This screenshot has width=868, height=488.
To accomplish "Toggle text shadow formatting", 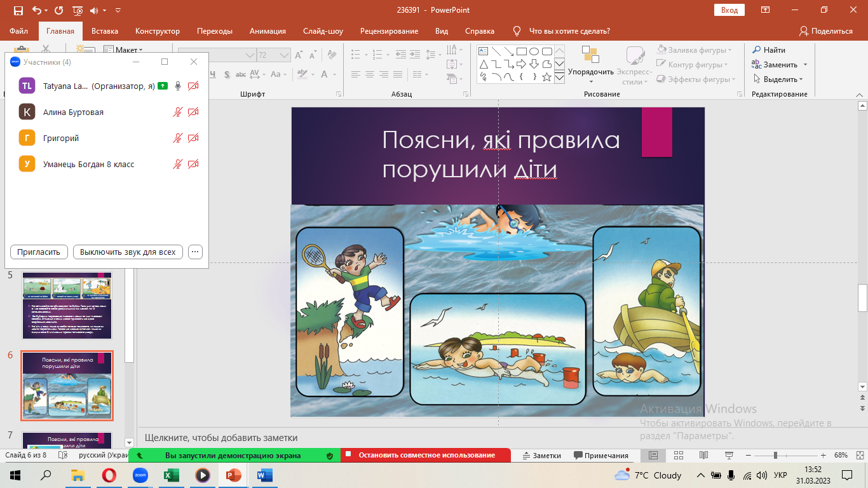I will tap(227, 74).
